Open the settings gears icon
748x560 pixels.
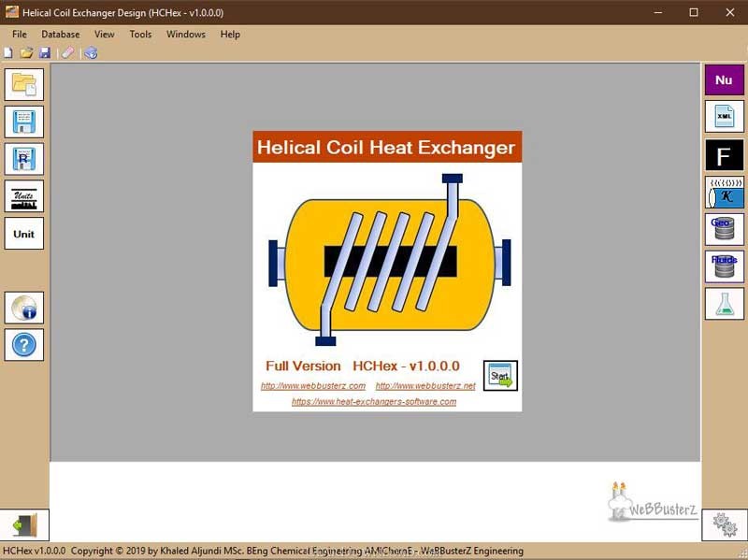[724, 525]
